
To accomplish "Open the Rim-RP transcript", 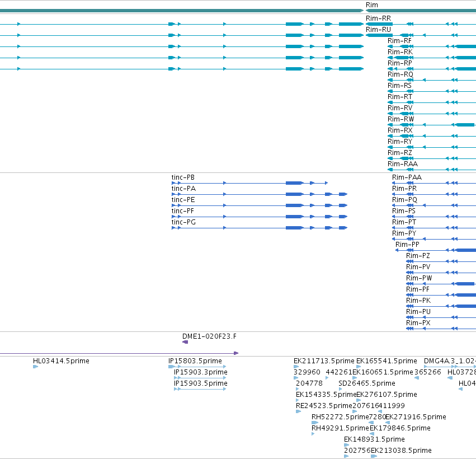I will coord(400,63).
